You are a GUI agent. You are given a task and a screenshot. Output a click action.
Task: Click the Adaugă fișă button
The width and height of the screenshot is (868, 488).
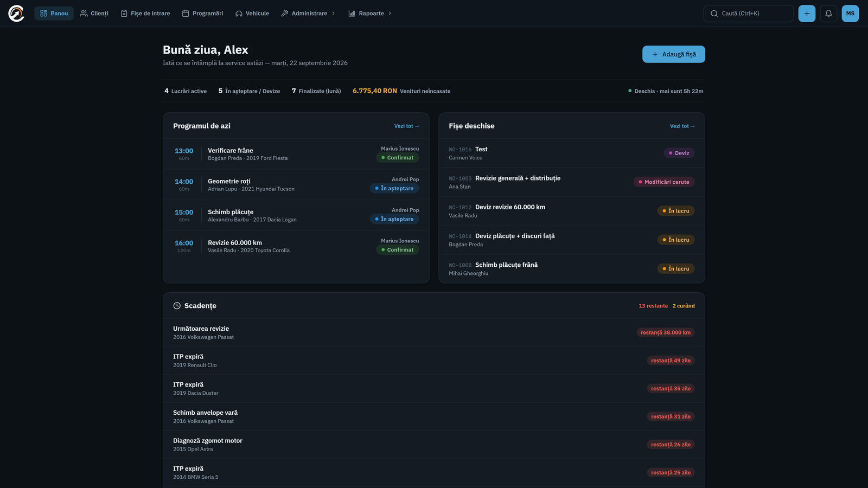tap(674, 54)
